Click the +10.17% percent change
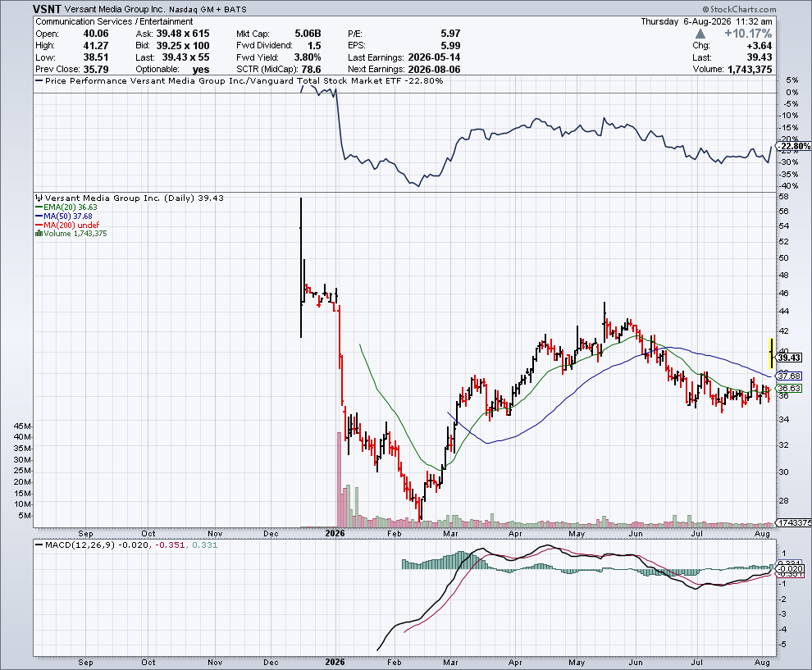 [748, 34]
